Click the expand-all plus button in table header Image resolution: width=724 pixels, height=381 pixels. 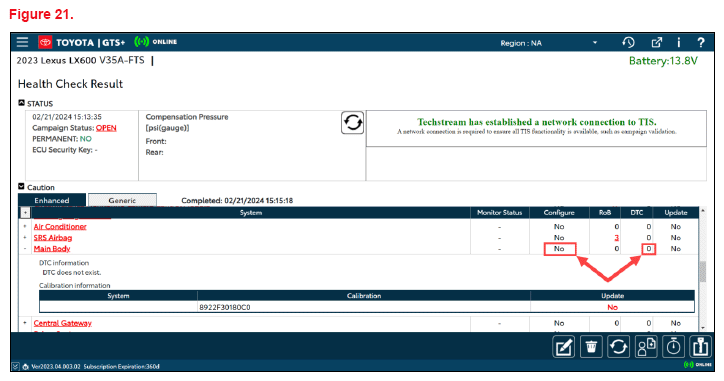[x=25, y=212]
